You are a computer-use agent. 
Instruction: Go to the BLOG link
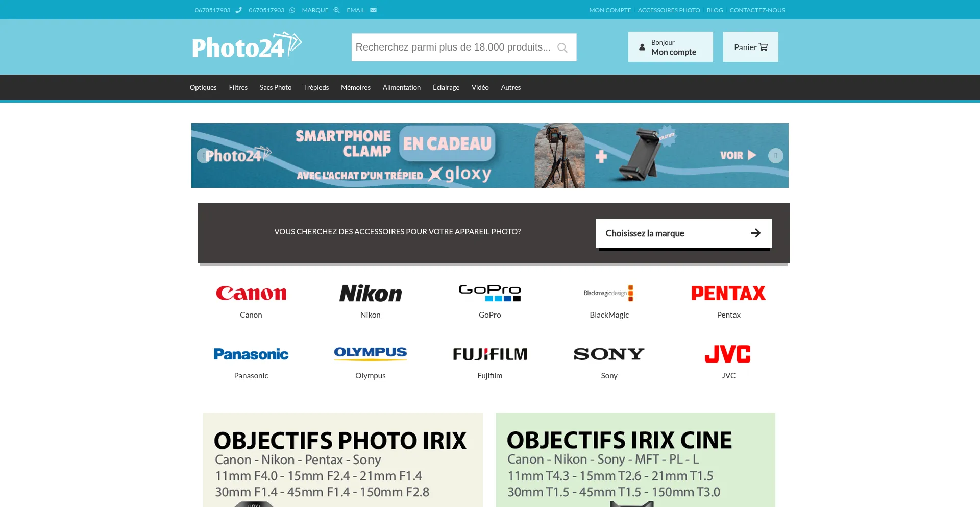click(x=715, y=10)
